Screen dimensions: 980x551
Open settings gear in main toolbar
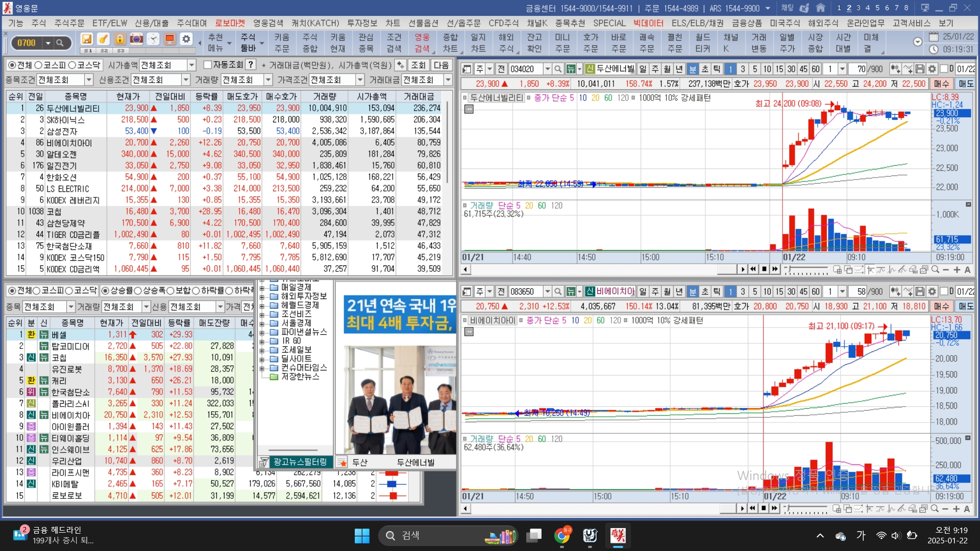pyautogui.click(x=186, y=39)
